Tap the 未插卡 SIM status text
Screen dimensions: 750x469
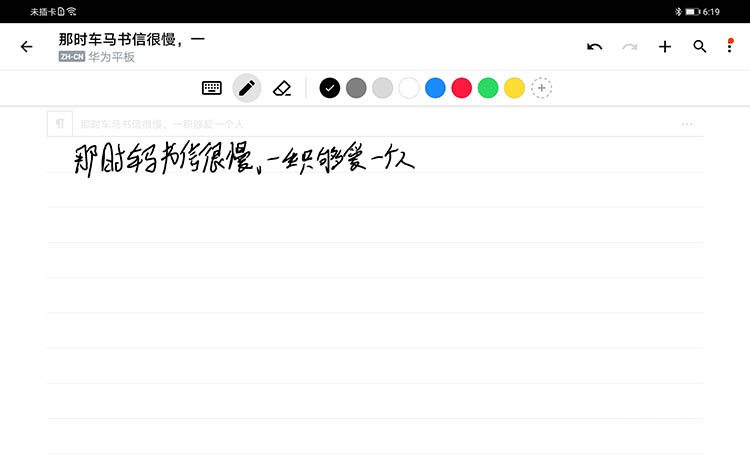pos(43,11)
